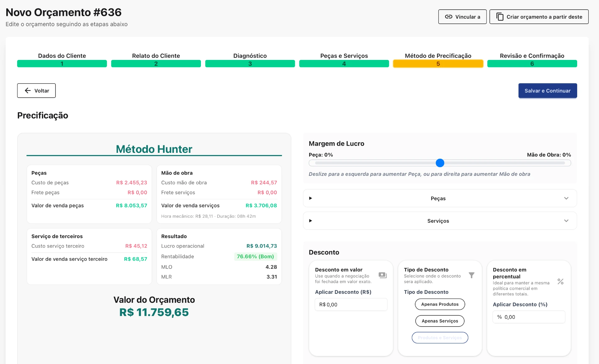Click the Peça: 0% label

321,155
